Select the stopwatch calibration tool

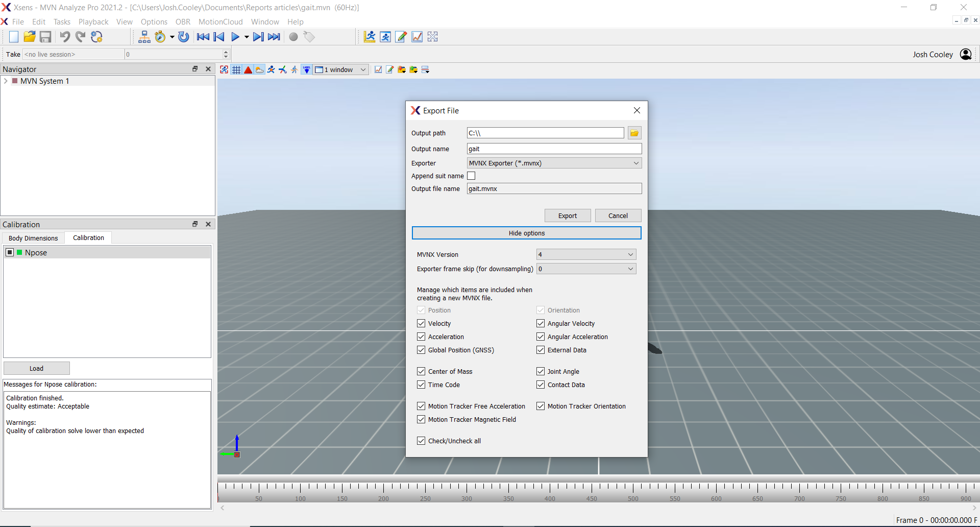(160, 37)
